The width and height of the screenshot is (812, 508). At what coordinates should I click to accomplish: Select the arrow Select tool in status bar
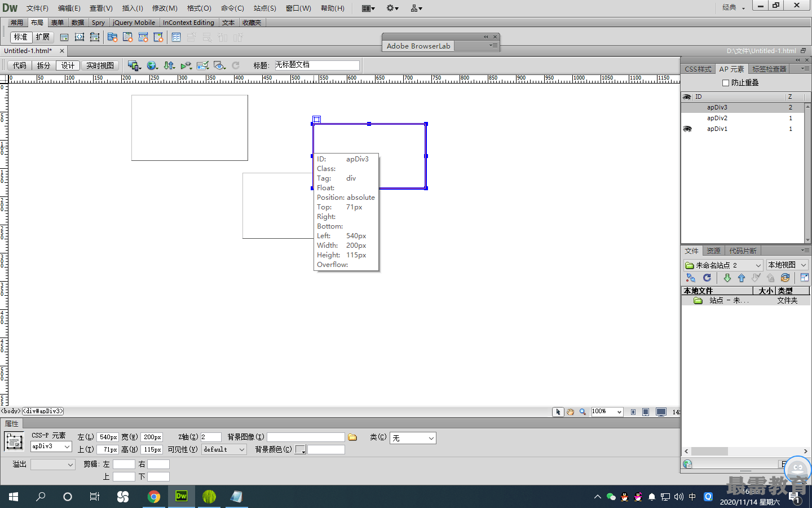coord(558,412)
